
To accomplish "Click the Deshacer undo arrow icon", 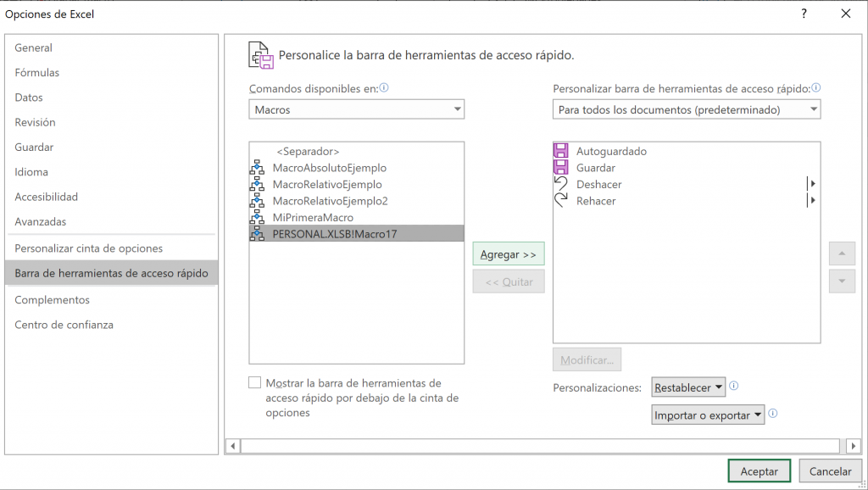I will click(561, 184).
